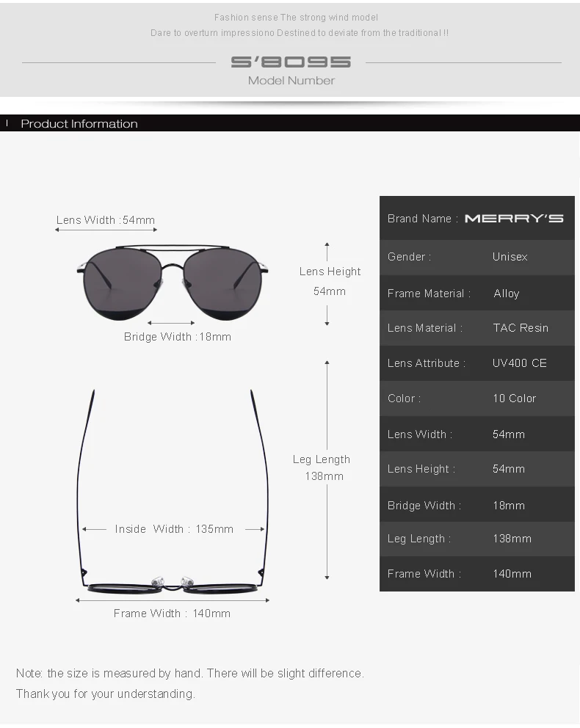Click the 'Lens Width :' table row label
Screen dimensions: 580x728
click(x=420, y=434)
